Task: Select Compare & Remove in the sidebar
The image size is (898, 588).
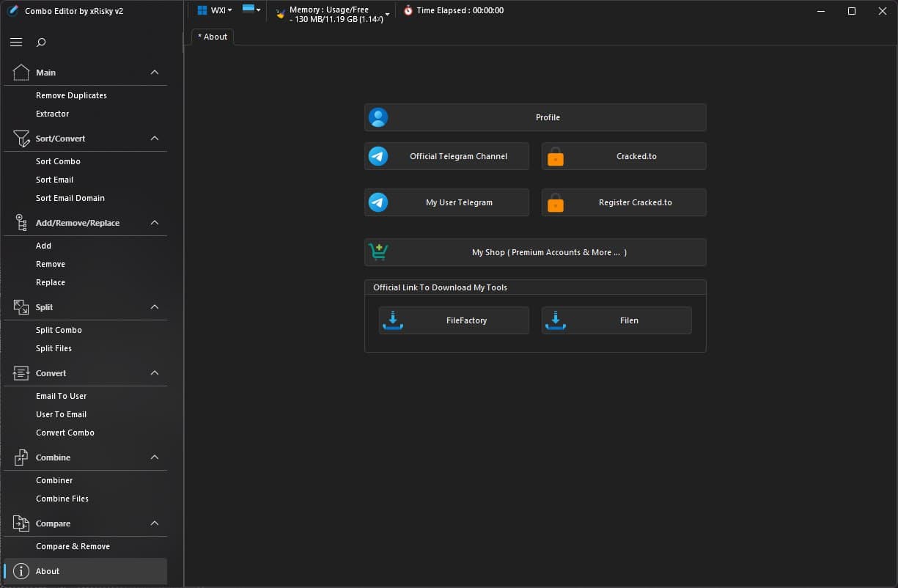Action: 73,545
